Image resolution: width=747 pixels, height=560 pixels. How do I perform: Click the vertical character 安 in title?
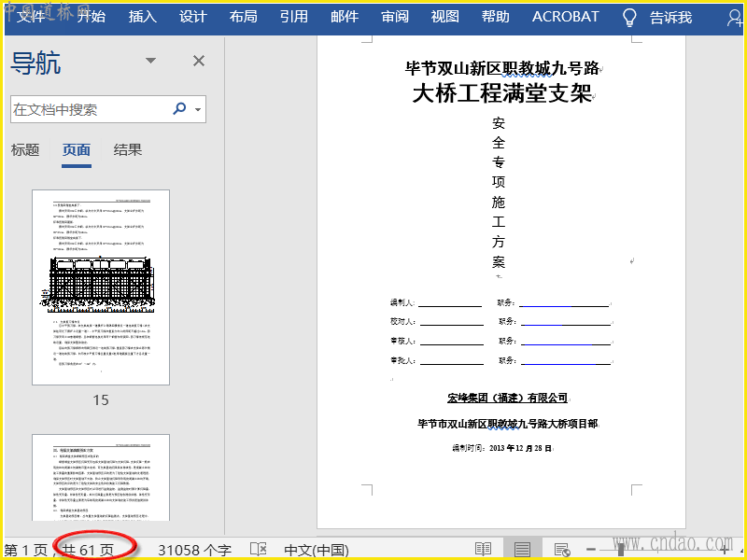click(499, 123)
